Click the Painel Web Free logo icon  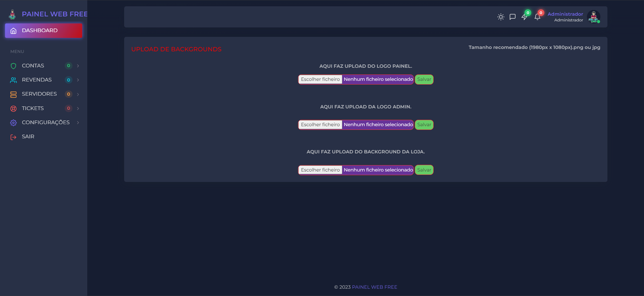(12, 14)
